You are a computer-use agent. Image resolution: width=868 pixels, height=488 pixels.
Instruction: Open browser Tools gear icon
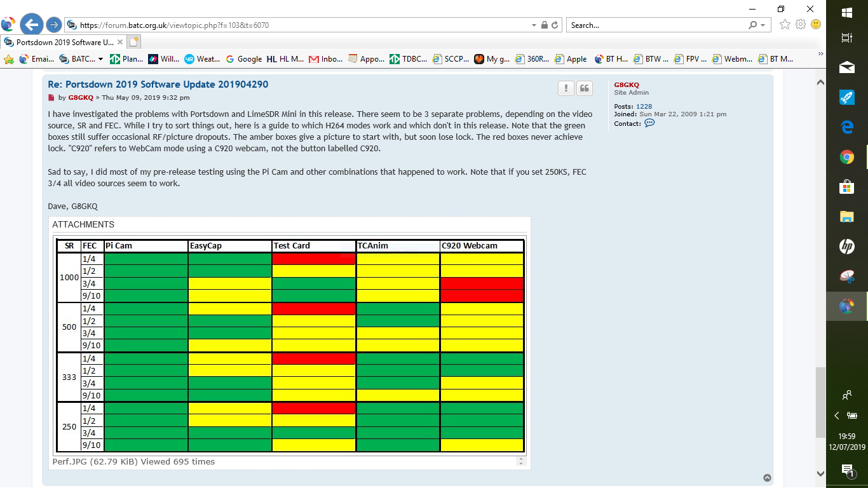tap(801, 25)
